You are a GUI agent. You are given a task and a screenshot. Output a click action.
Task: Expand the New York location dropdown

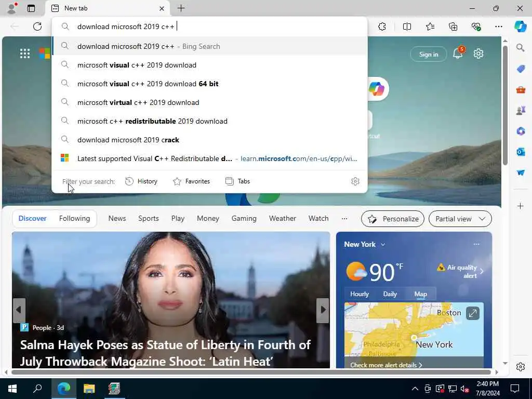pos(383,244)
